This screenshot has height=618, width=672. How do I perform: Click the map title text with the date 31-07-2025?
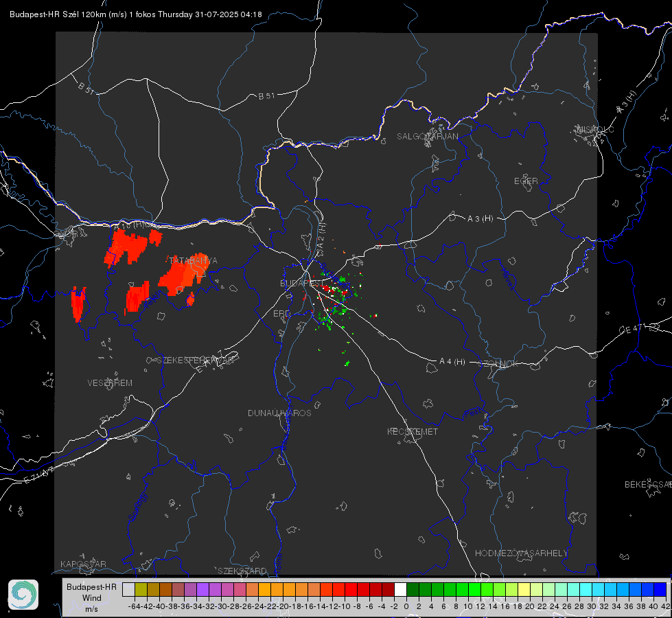135,14
